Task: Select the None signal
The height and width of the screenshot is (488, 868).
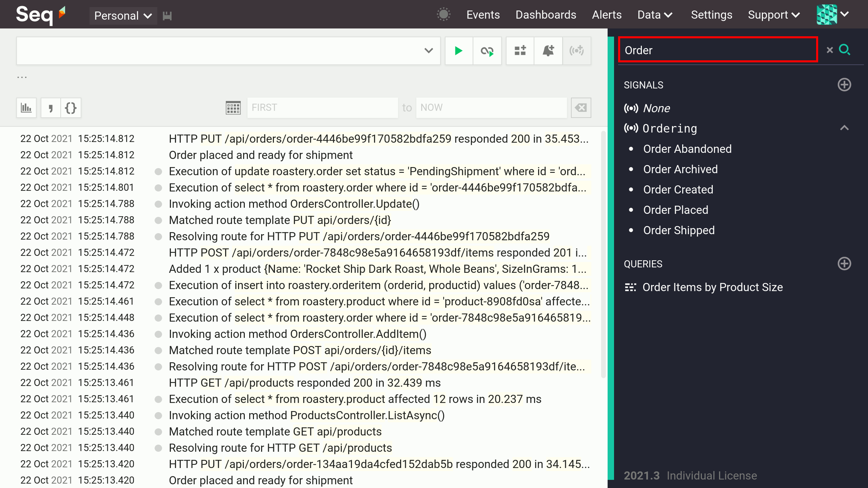Action: [x=656, y=108]
